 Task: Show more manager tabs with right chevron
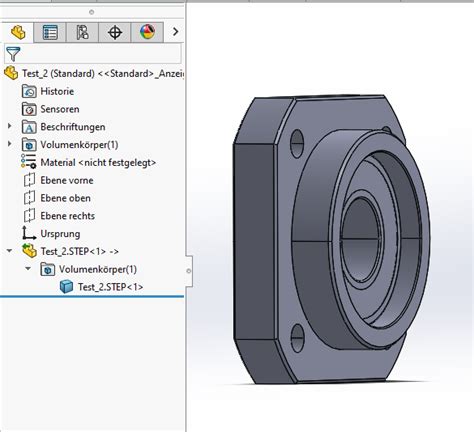click(x=175, y=32)
